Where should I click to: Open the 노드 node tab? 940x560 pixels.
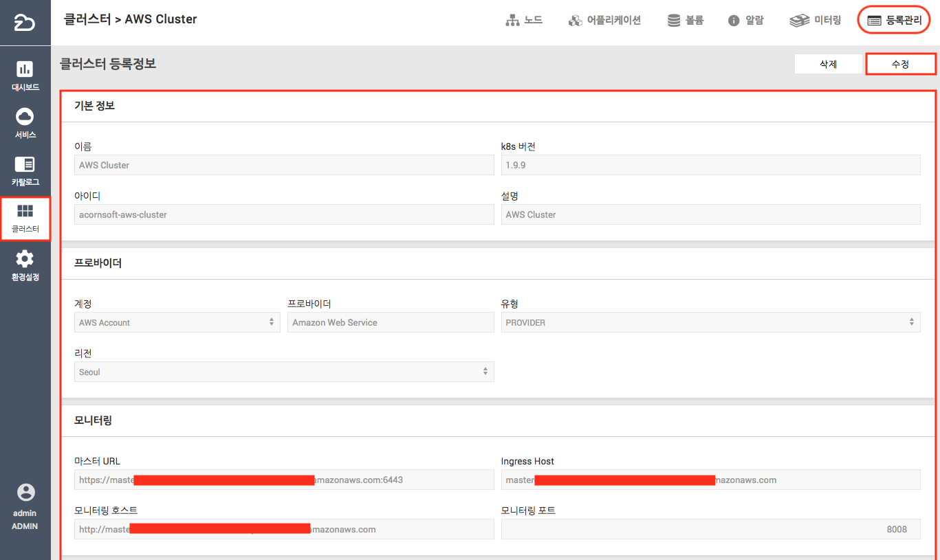(524, 21)
